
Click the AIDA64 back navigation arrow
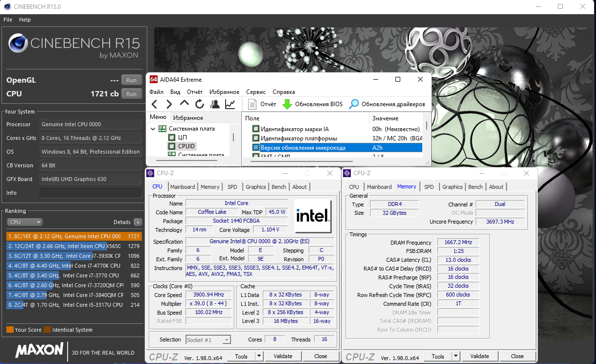click(155, 104)
